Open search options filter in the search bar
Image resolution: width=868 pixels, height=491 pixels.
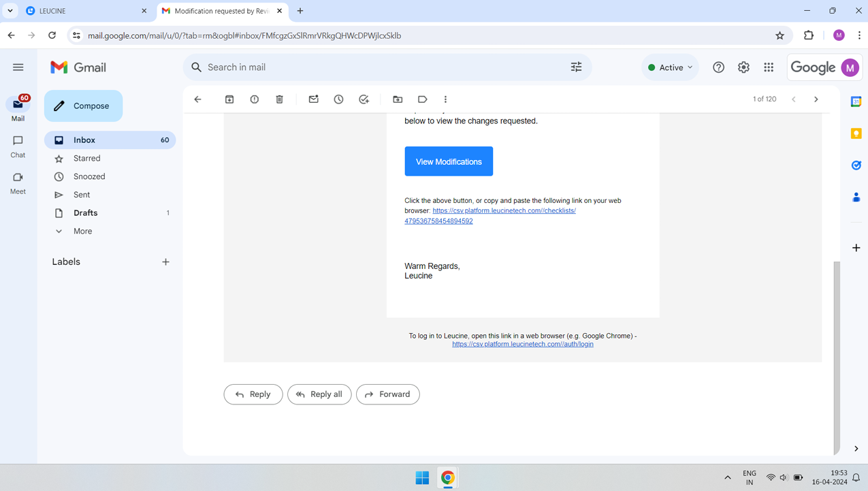point(577,67)
